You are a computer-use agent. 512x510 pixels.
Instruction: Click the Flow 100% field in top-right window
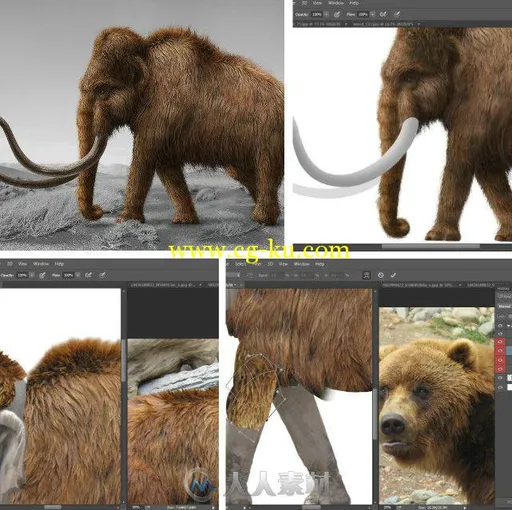point(363,14)
